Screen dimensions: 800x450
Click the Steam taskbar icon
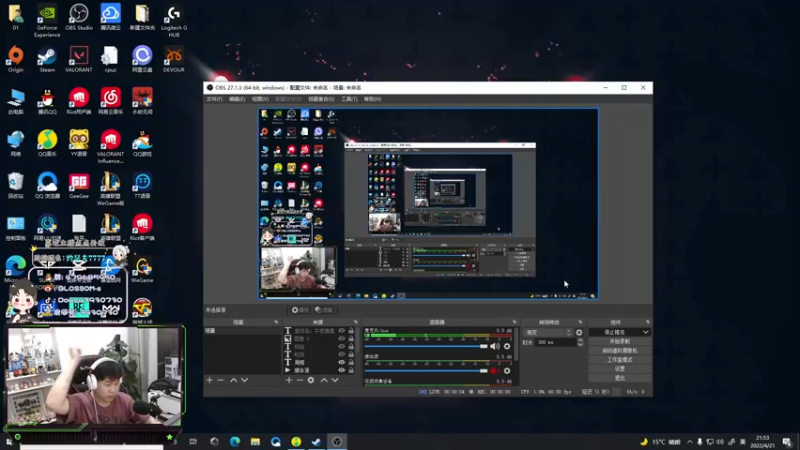316,441
